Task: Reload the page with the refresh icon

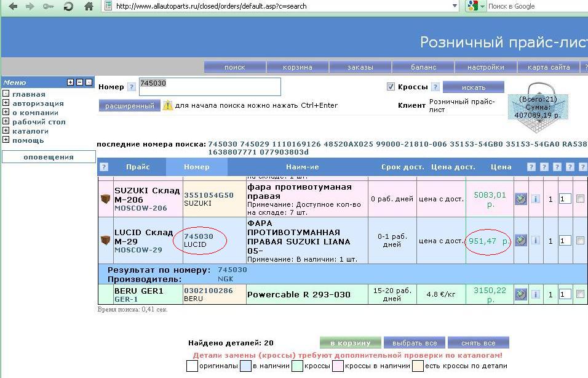Action: point(68,6)
